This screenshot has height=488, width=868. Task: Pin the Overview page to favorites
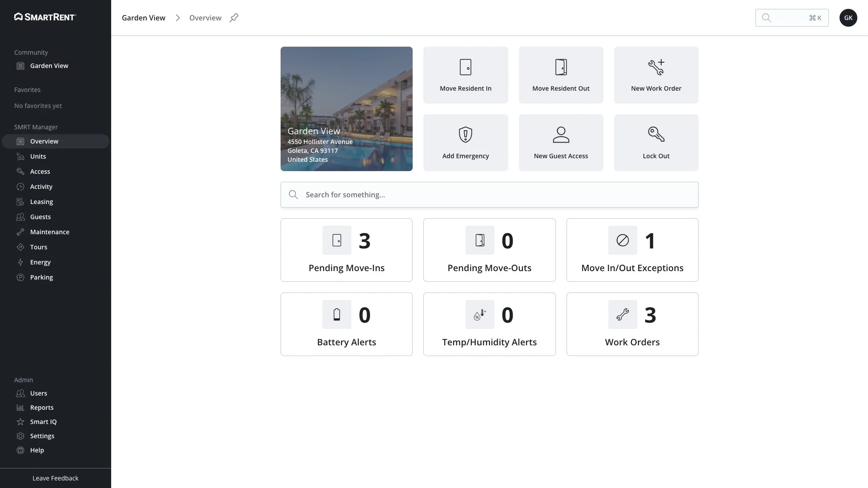[234, 18]
